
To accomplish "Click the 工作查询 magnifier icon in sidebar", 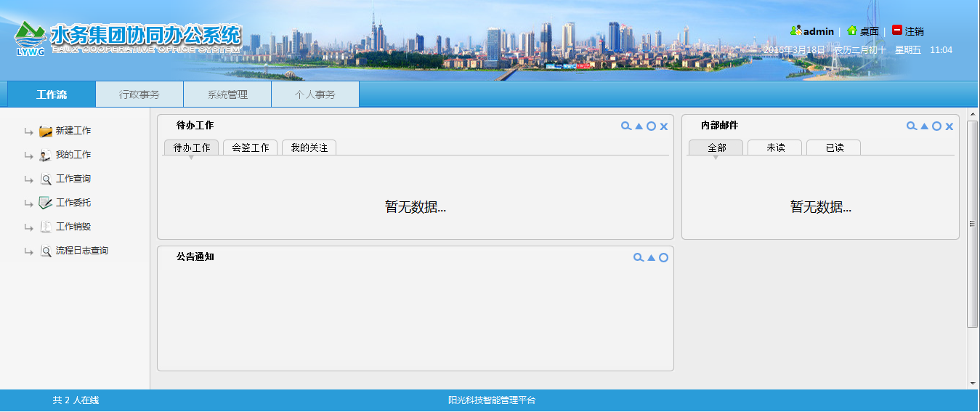I will pos(46,179).
